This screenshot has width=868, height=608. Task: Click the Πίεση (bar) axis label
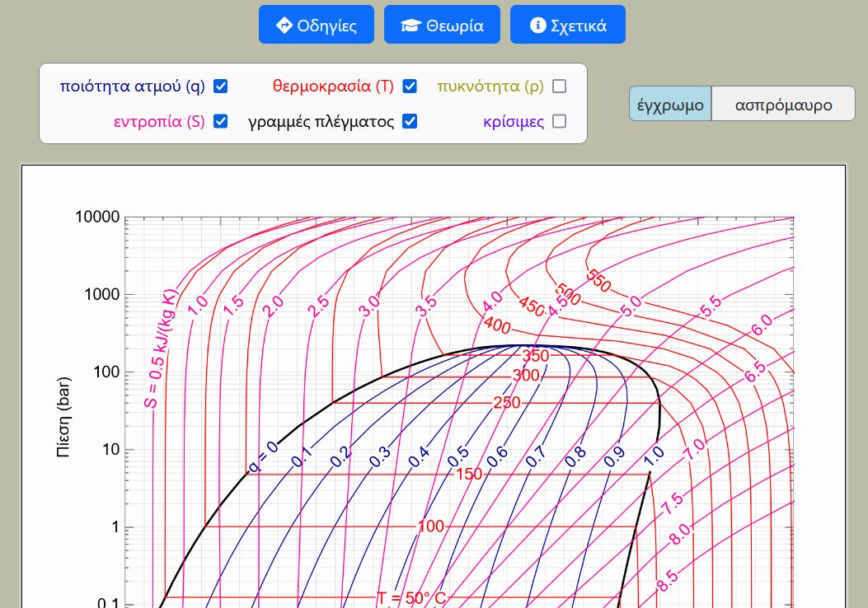point(64,417)
